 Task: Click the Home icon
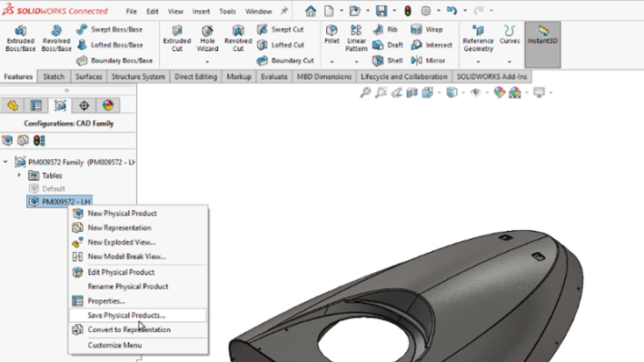click(311, 11)
